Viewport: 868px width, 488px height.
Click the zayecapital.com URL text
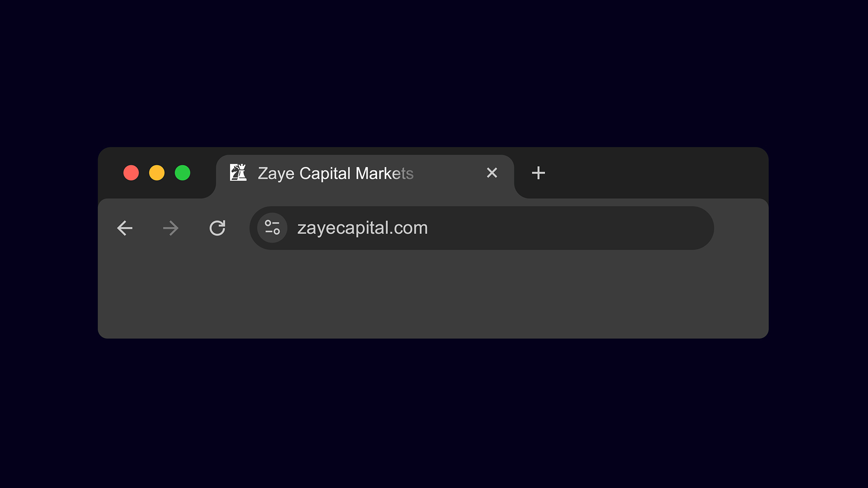(x=362, y=228)
